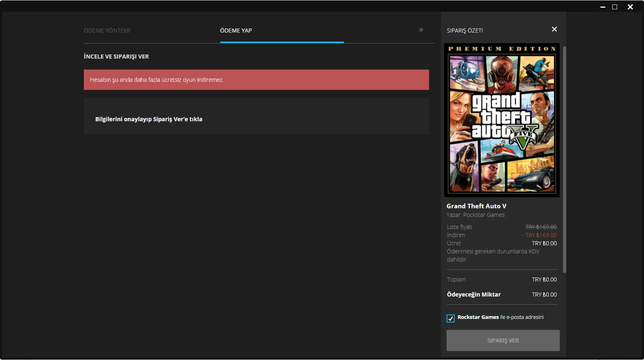
Task: Click the KDV dahildir tax note
Action: (x=493, y=255)
